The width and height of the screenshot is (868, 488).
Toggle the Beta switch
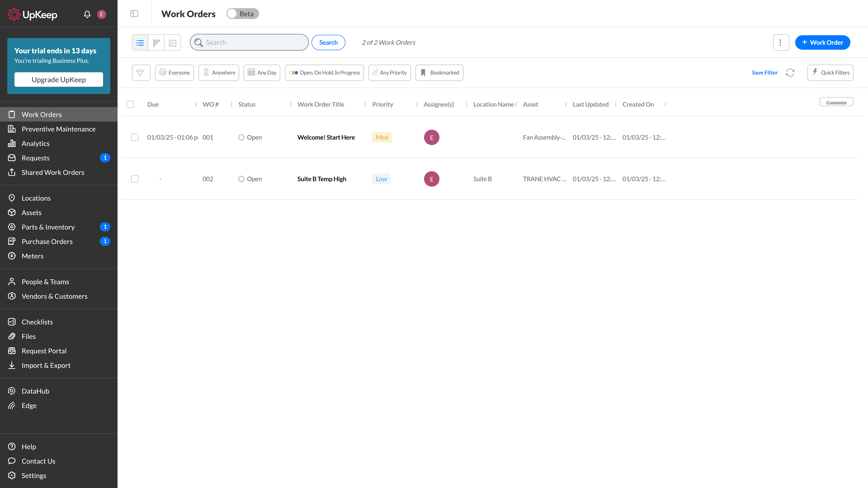pos(243,14)
